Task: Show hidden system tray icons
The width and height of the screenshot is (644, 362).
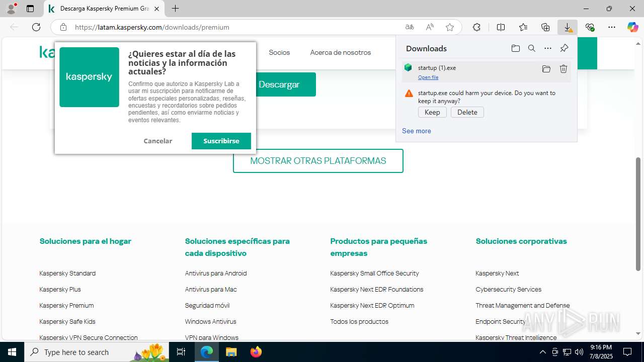Action: tap(543, 352)
